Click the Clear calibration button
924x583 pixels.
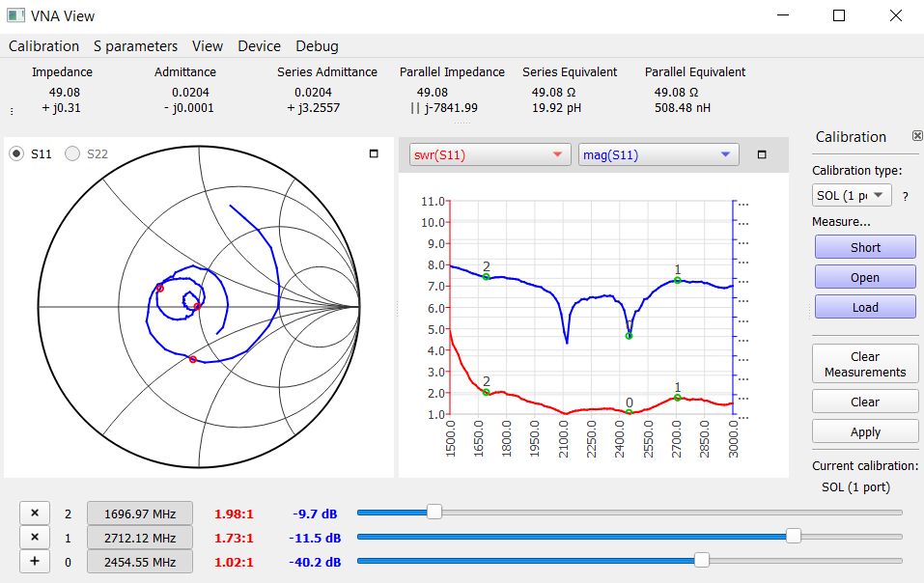click(x=865, y=403)
